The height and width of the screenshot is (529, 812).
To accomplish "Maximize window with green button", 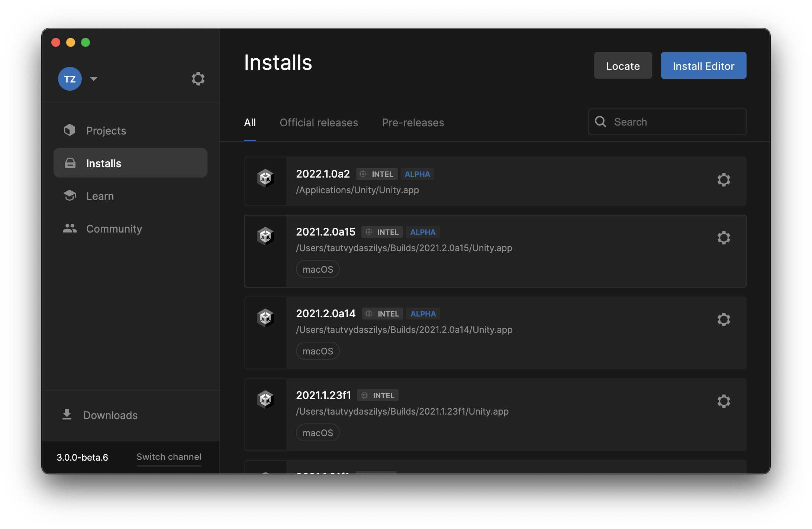I will [x=86, y=42].
